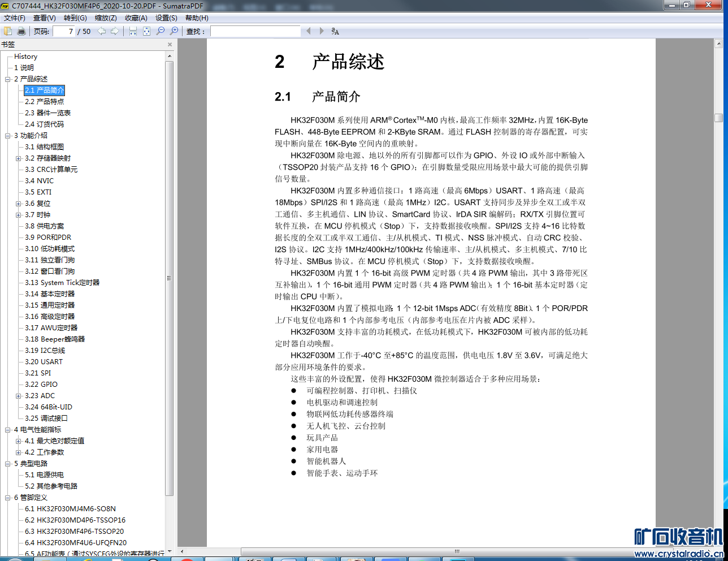
Task: Select the '1 说明' bookmark
Action: [24, 68]
